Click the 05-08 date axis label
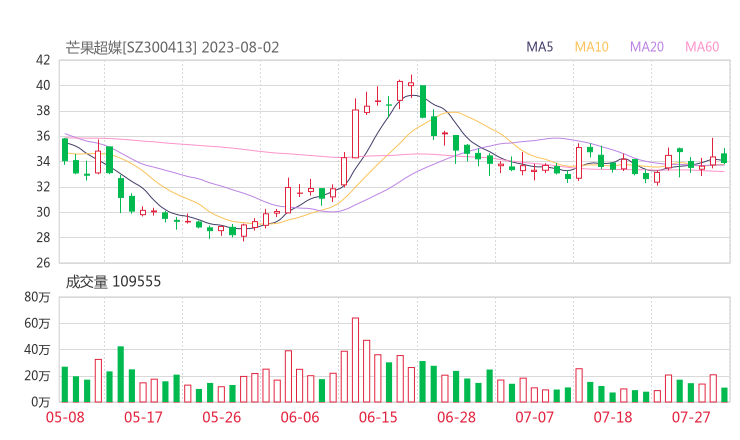 coord(65,417)
